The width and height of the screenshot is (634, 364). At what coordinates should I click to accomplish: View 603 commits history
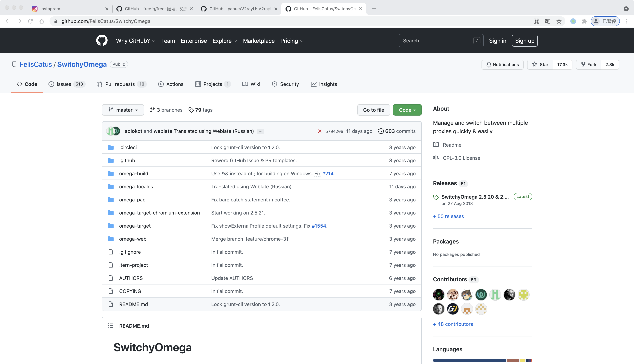pos(397,131)
